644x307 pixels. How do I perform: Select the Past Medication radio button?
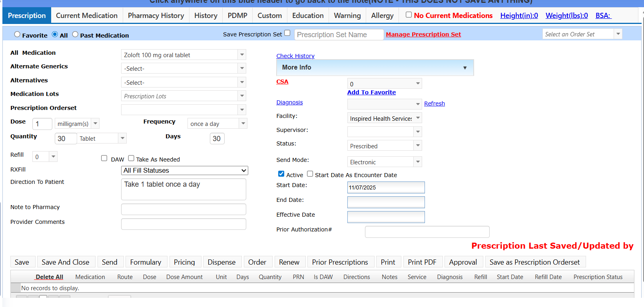coord(75,34)
